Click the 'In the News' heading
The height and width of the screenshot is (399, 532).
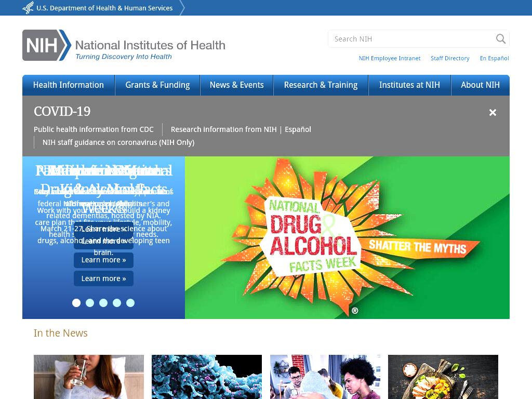(x=61, y=333)
